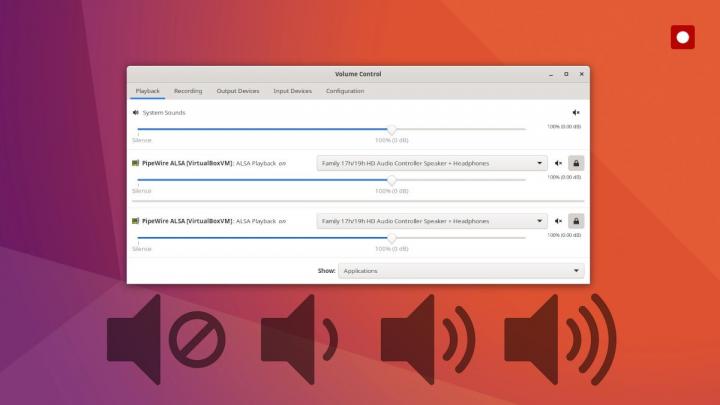Click the first PipeWire ALSA application icon
Image resolution: width=720 pixels, height=405 pixels.
coord(136,163)
